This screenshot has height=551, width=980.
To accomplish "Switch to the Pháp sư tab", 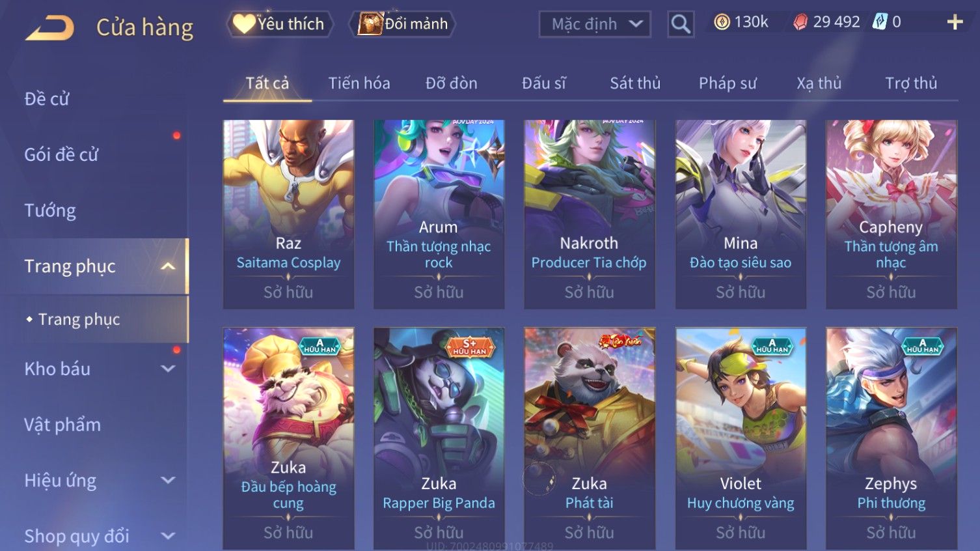I will pos(728,83).
